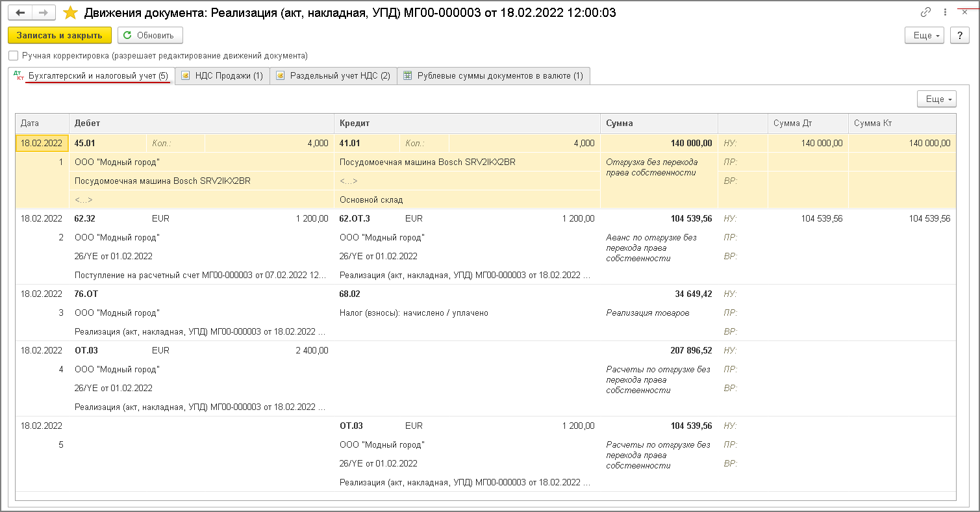
Task: Click the Кредит column header
Action: pos(467,123)
